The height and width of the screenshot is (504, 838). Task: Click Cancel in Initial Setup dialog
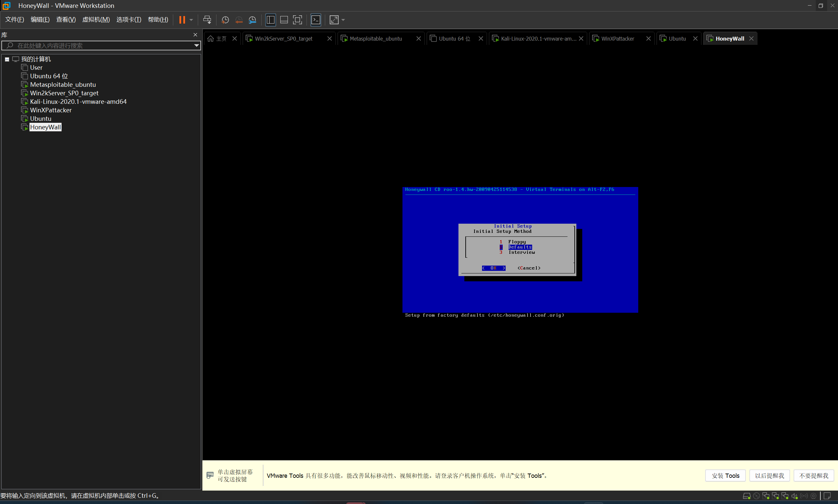pyautogui.click(x=529, y=268)
